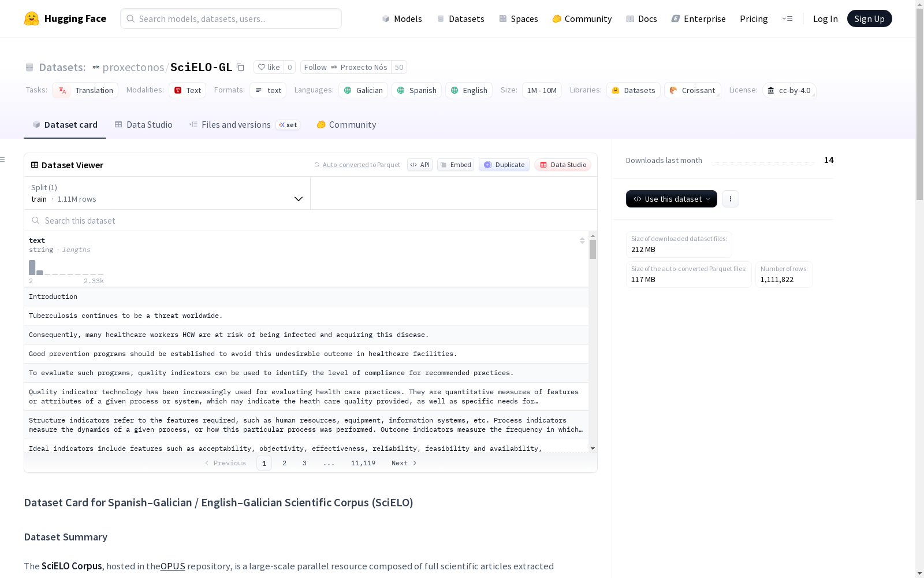Image resolution: width=924 pixels, height=578 pixels.
Task: Select the 'To evaluate such programs' row
Action: [x=306, y=373]
